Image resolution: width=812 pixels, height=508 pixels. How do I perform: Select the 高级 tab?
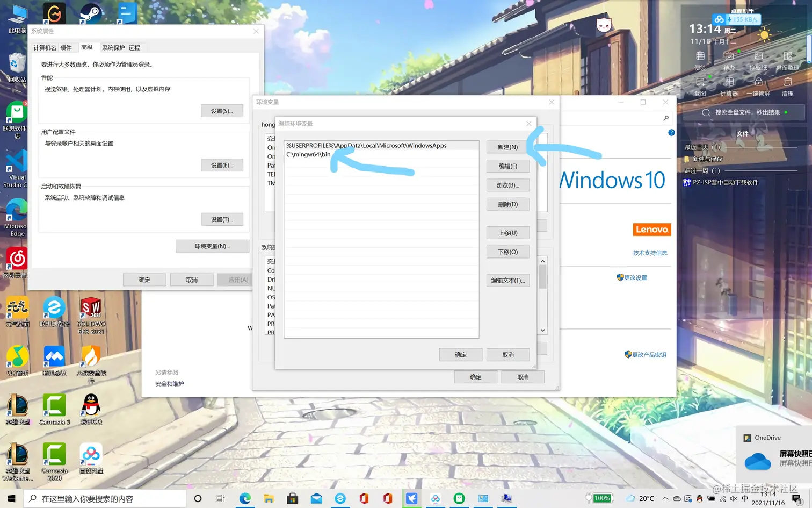pyautogui.click(x=87, y=47)
